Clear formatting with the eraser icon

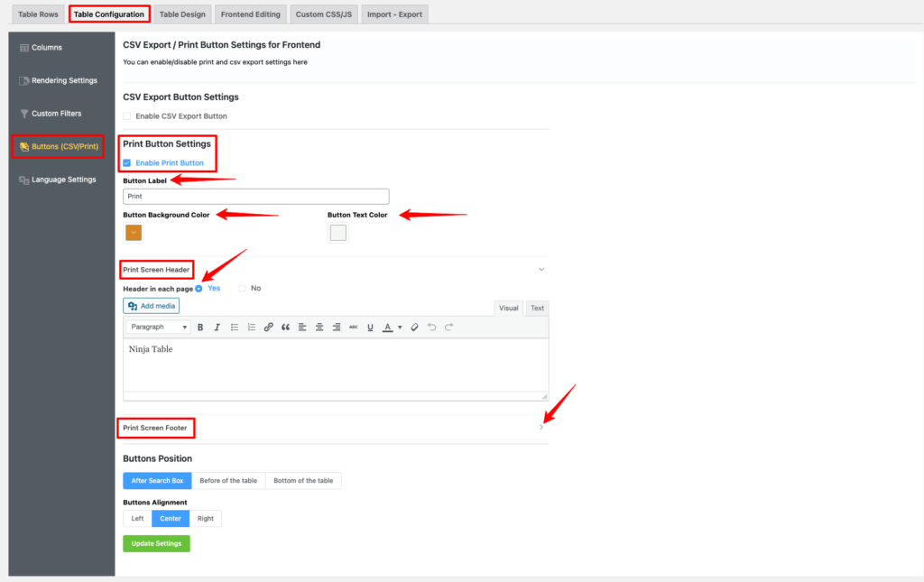pyautogui.click(x=414, y=327)
